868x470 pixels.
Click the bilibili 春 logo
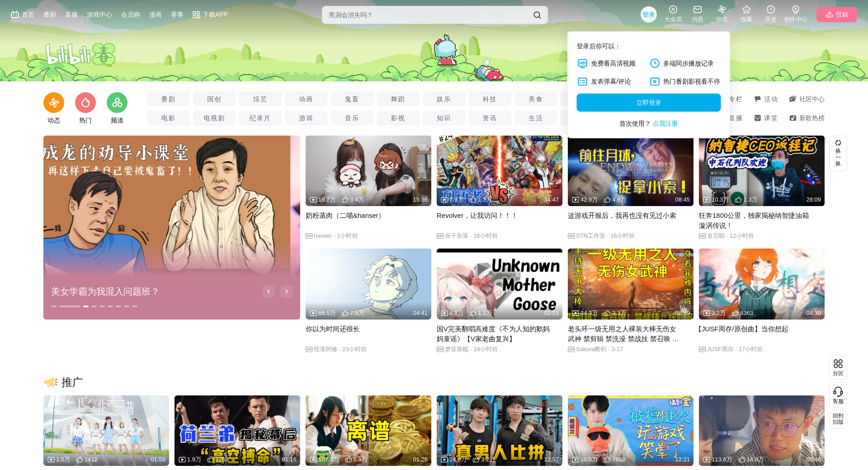[80, 55]
